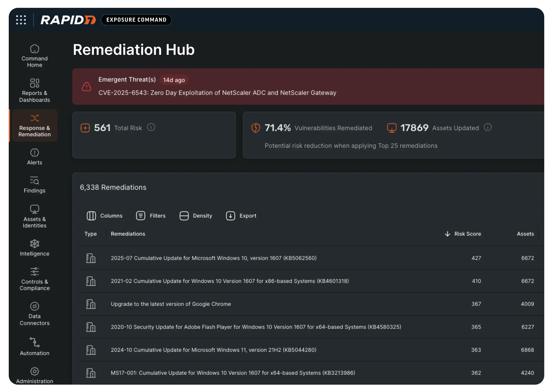Click the Emergent Threat warning triangle icon
The height and width of the screenshot is (392, 553).
click(86, 86)
